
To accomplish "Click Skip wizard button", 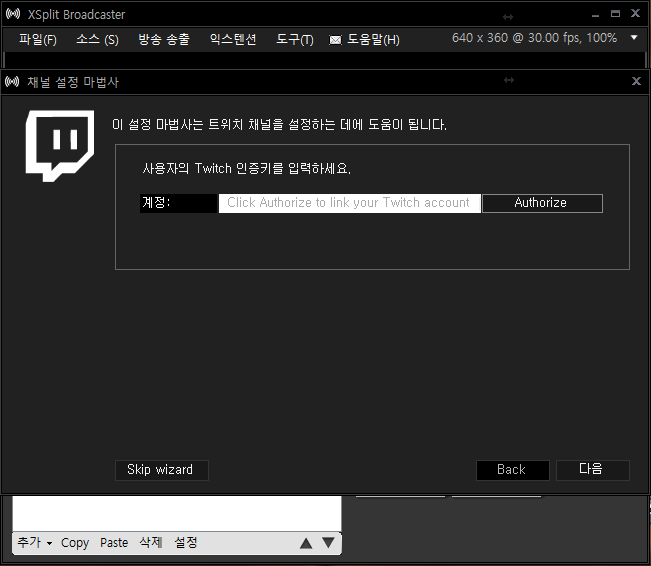I will pyautogui.click(x=162, y=470).
